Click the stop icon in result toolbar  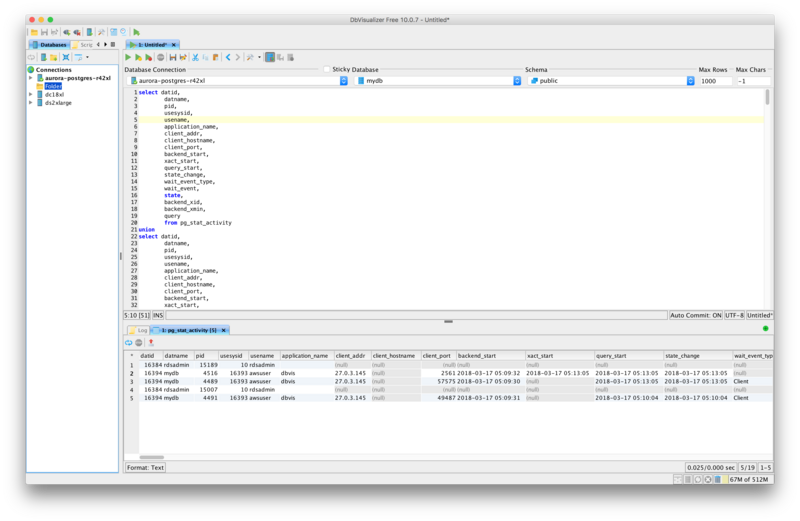pos(139,343)
